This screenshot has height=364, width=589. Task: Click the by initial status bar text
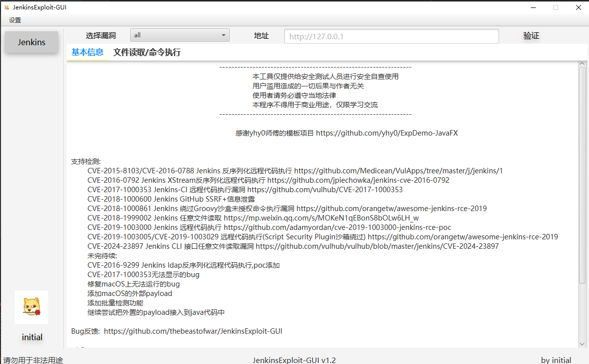pos(556,360)
